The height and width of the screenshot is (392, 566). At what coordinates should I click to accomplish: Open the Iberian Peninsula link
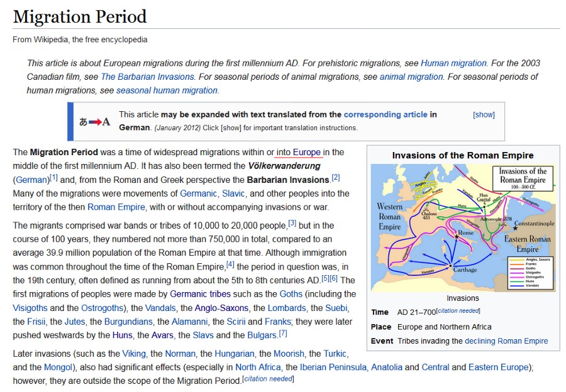pyautogui.click(x=333, y=367)
